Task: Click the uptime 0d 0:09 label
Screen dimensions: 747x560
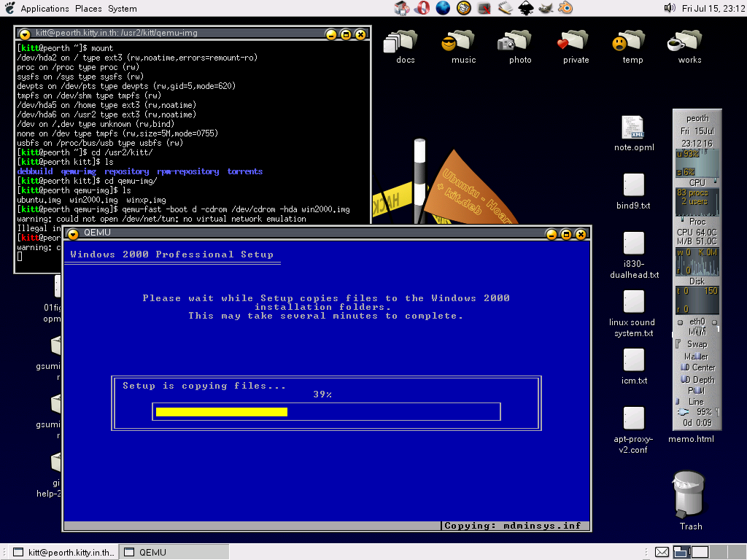Action: point(697,423)
